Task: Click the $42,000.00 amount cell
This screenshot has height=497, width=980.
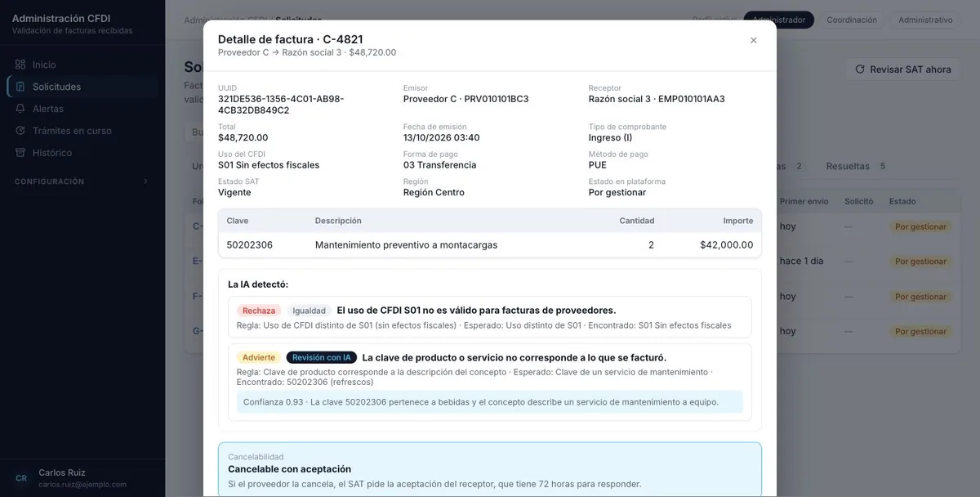Action: click(727, 245)
